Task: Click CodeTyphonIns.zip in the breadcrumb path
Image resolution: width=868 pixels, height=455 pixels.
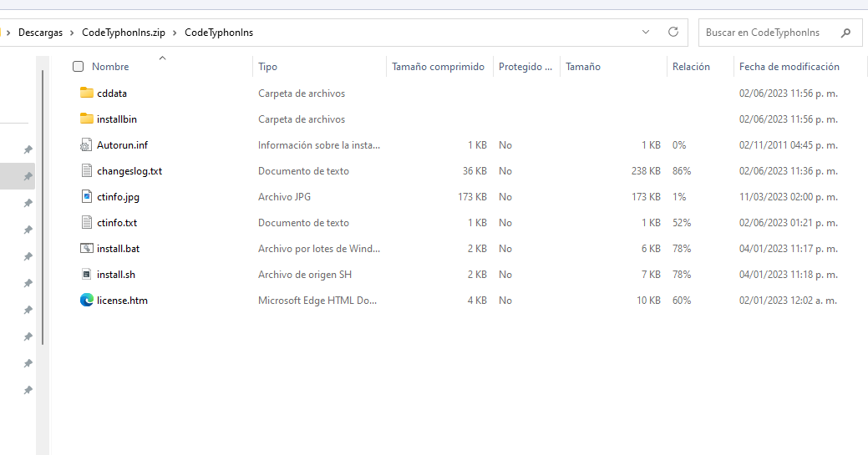Action: (123, 33)
